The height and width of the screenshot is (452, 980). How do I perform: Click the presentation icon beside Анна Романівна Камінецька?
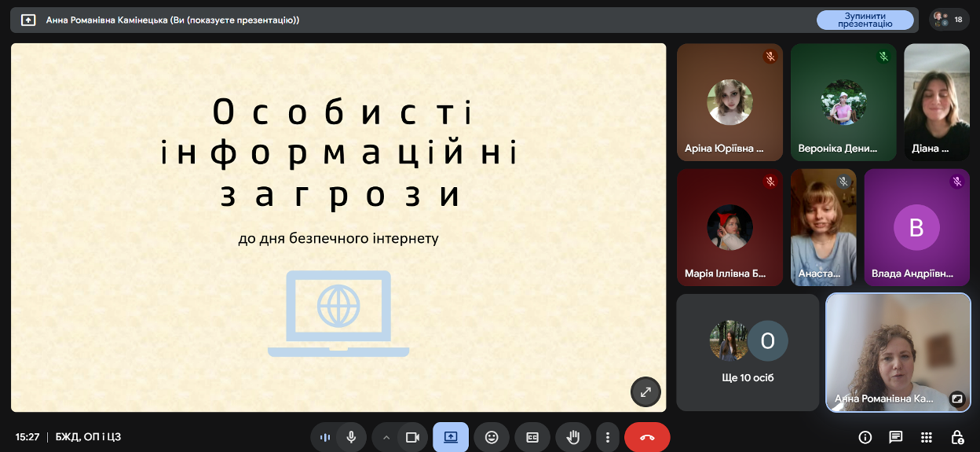pos(28,20)
